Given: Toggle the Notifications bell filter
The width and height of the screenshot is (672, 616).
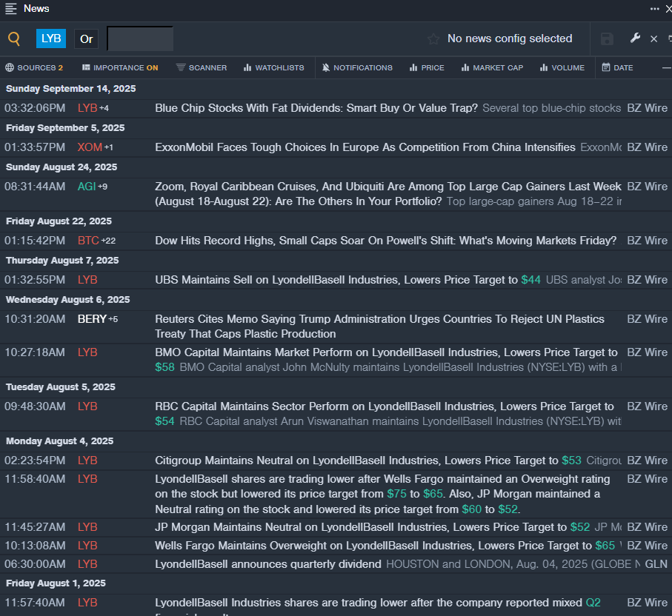Looking at the screenshot, I should 357,67.
